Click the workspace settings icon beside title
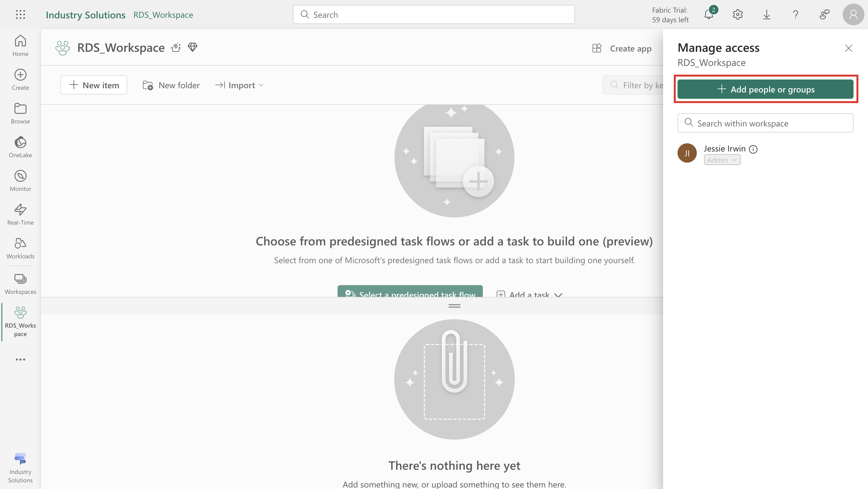 click(176, 48)
